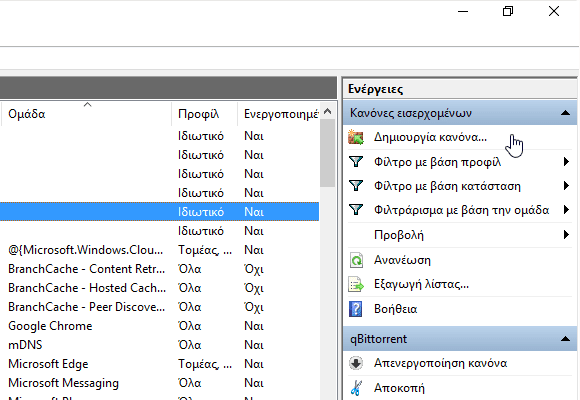Click the funnel icon for Φίλτρο με βάση προφίλ
The image size is (580, 400).
pos(356,162)
